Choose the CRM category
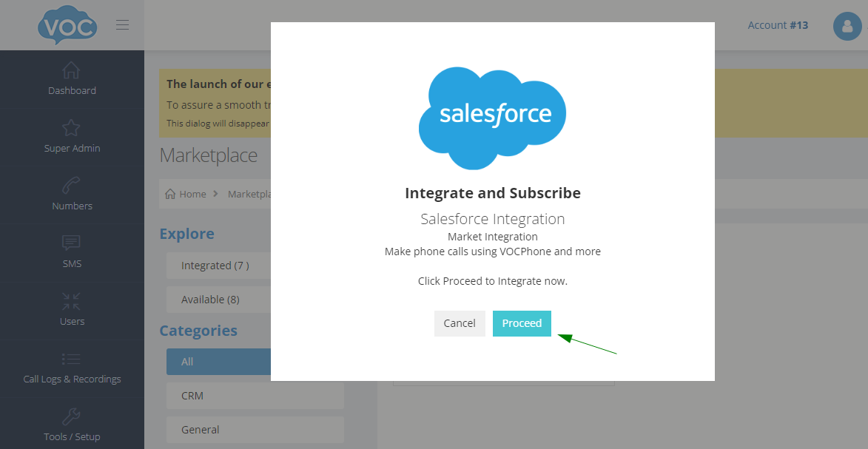 (x=255, y=396)
